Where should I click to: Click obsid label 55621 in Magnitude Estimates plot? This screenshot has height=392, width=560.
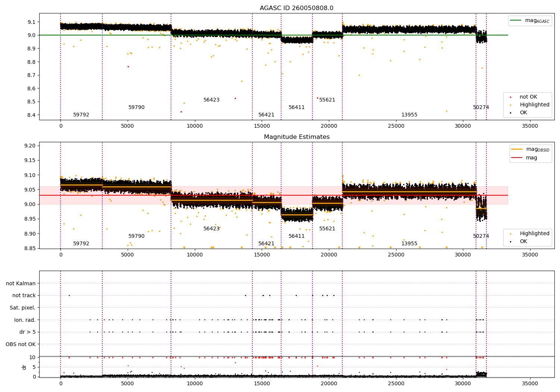click(x=327, y=229)
